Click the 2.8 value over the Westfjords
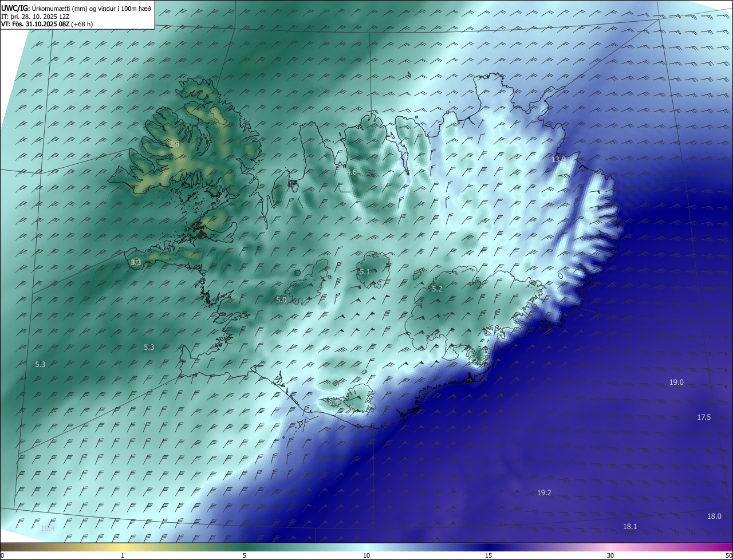733x560 pixels. 174,144
